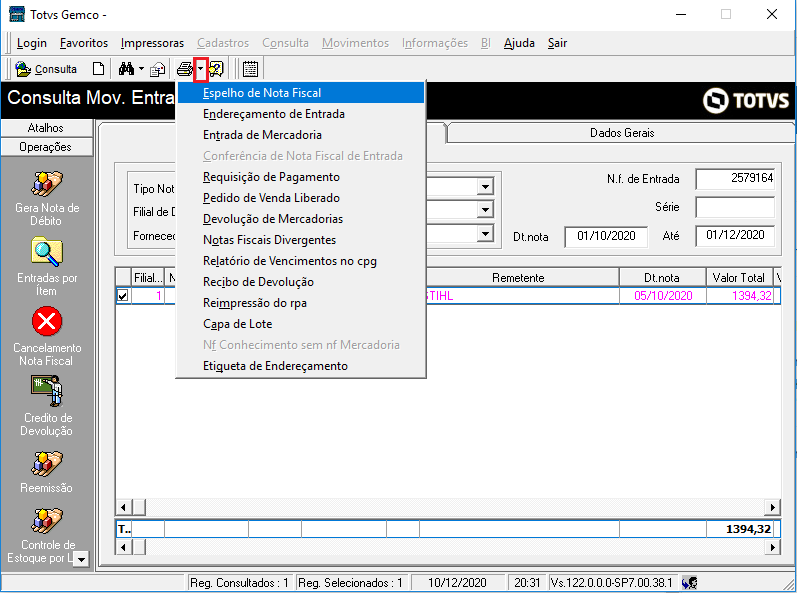Choose Recibo de Devolução menu entry

click(301, 282)
